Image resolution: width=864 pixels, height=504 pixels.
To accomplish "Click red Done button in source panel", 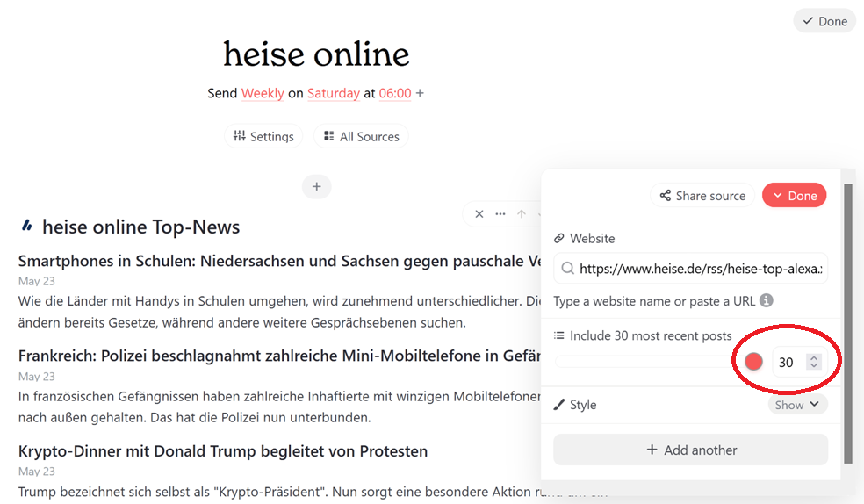I will pyautogui.click(x=794, y=196).
